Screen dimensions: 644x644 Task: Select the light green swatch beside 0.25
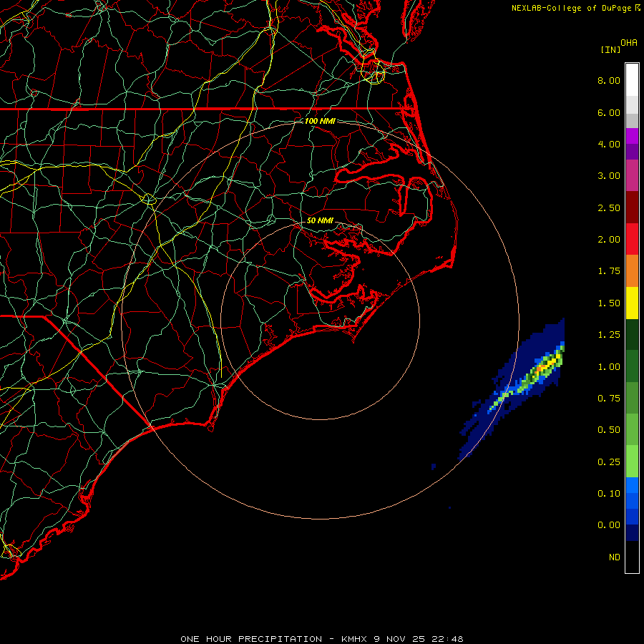(x=632, y=462)
